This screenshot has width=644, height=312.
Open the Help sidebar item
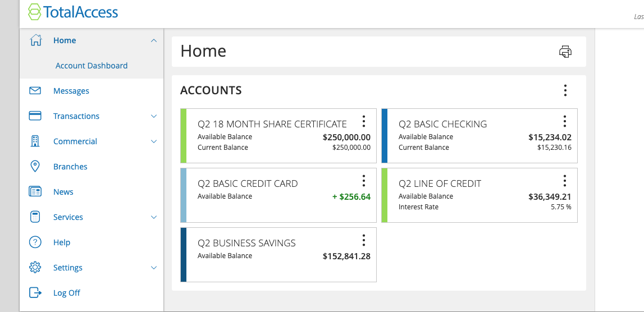point(62,242)
